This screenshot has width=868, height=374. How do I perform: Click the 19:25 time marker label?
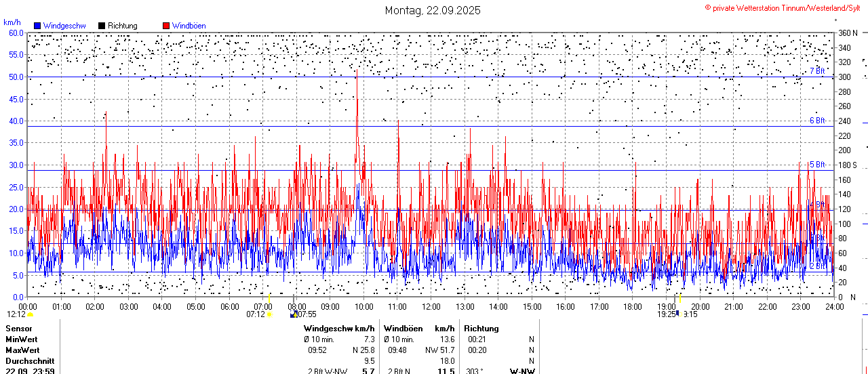tap(666, 314)
